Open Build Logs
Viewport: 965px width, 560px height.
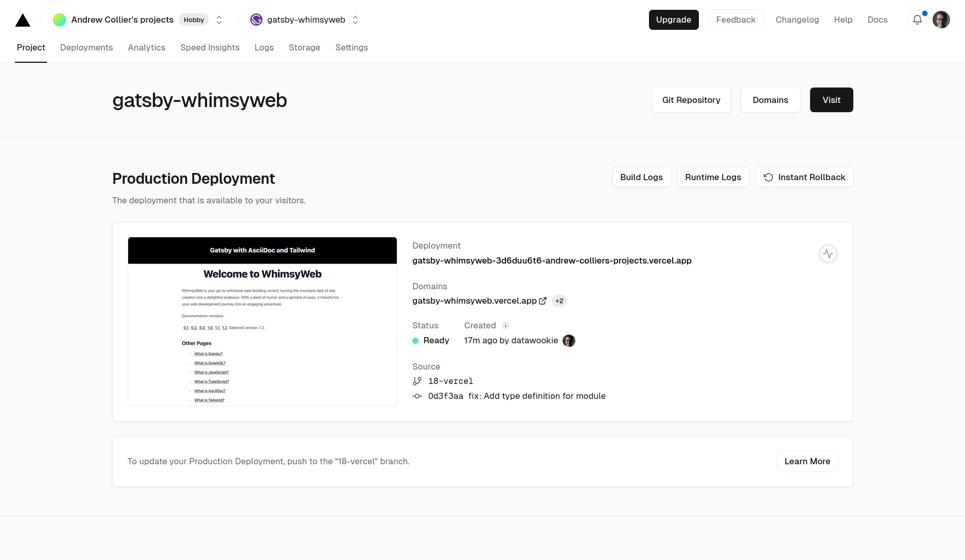(x=641, y=177)
